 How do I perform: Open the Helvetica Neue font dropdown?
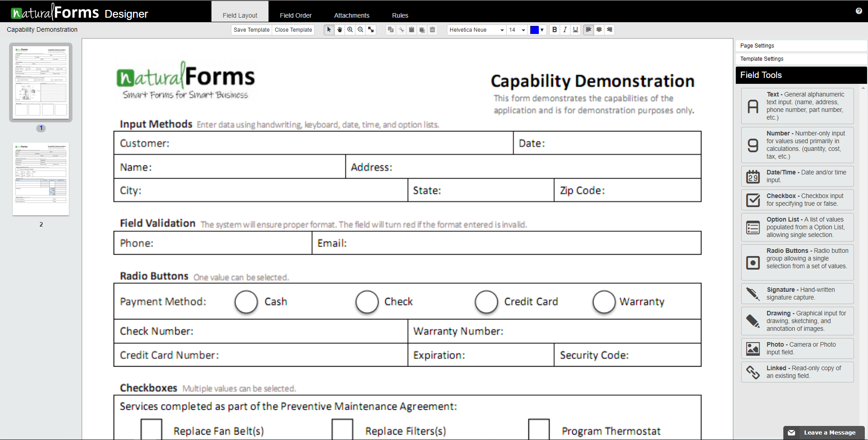[477, 30]
